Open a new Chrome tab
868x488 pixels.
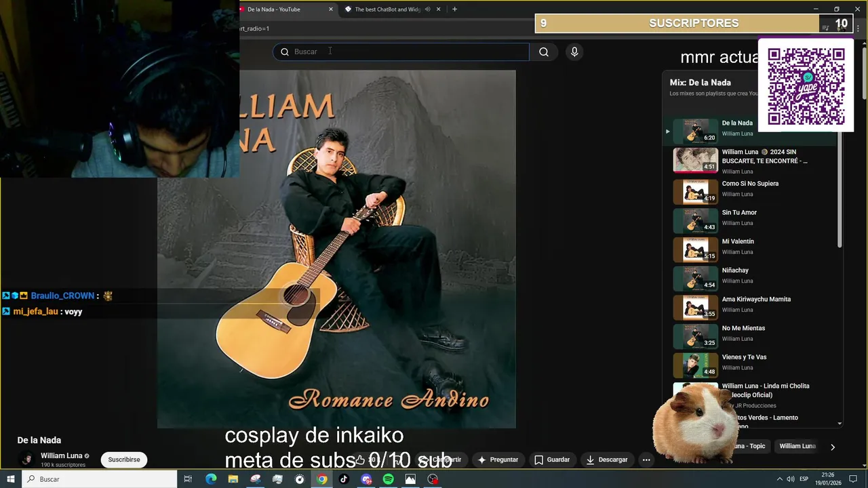coord(454,9)
